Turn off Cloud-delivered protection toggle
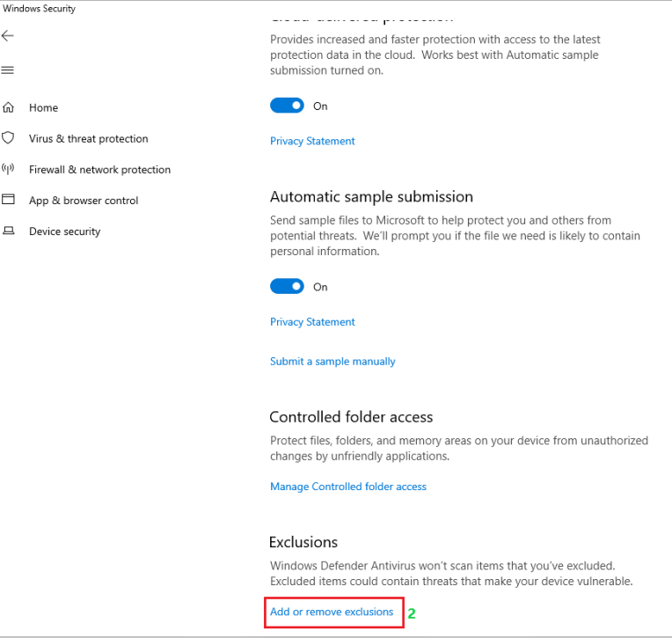The height and width of the screenshot is (638, 672). pyautogui.click(x=287, y=106)
